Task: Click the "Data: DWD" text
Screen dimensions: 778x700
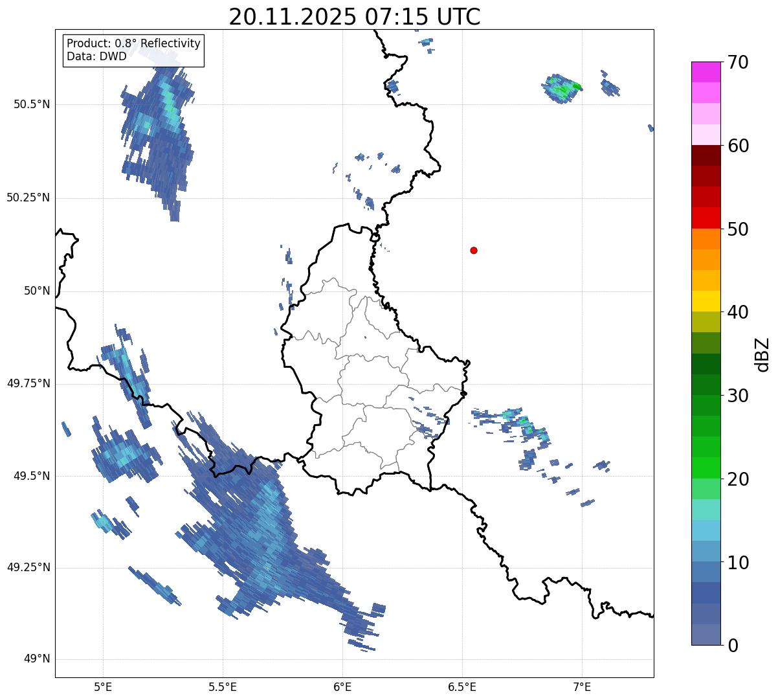Action: (x=96, y=56)
